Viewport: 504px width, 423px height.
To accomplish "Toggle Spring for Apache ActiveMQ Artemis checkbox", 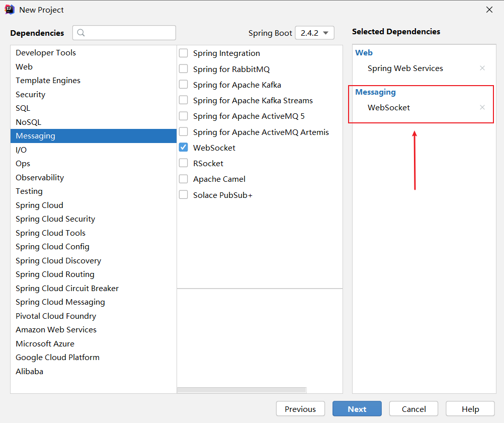I will tap(183, 131).
